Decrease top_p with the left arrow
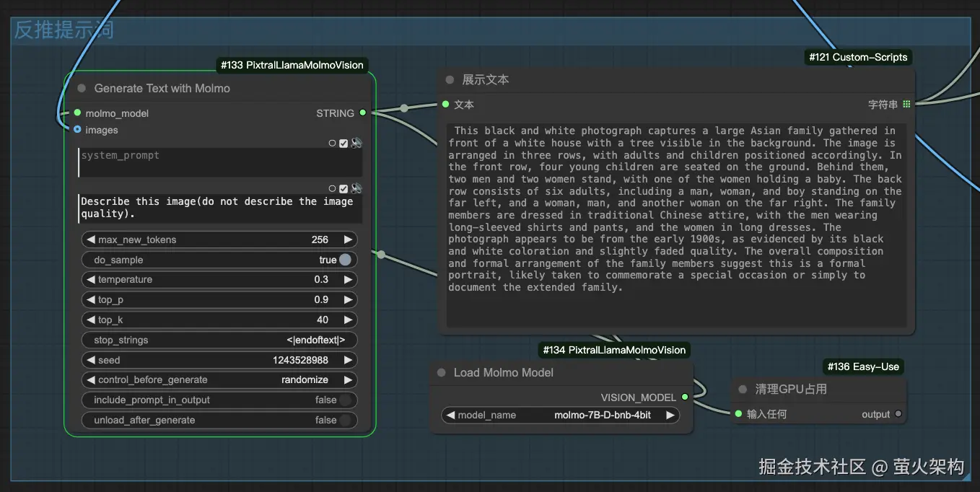This screenshot has height=492, width=980. 91,299
